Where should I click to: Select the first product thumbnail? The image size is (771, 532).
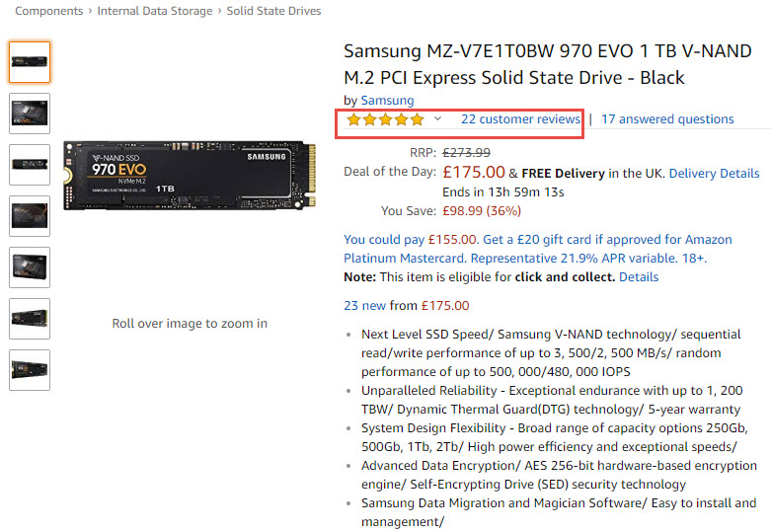(30, 62)
